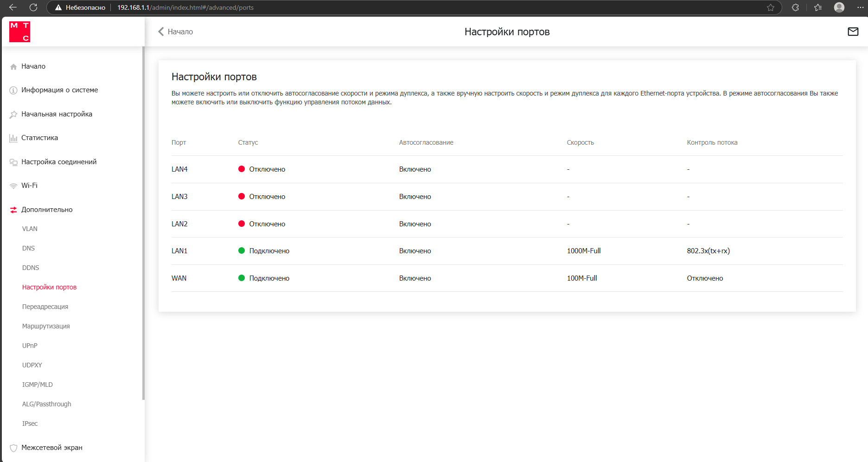This screenshot has width=868, height=462.
Task: Select the WAN port row
Action: point(507,278)
